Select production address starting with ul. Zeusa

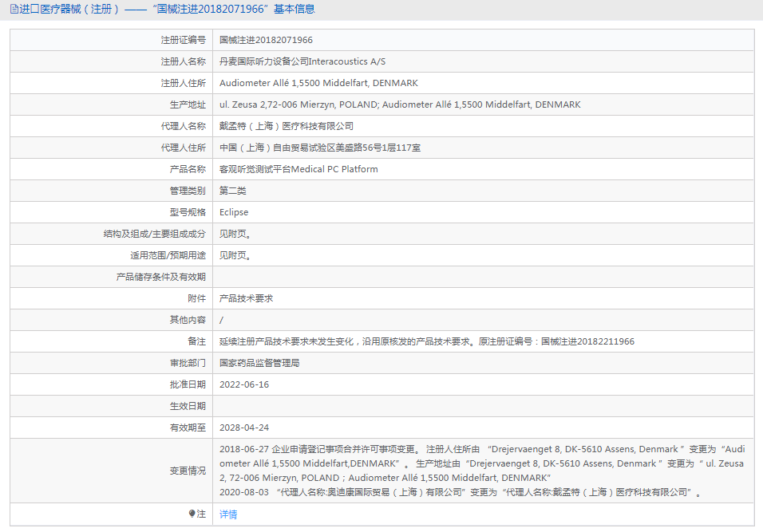400,104
